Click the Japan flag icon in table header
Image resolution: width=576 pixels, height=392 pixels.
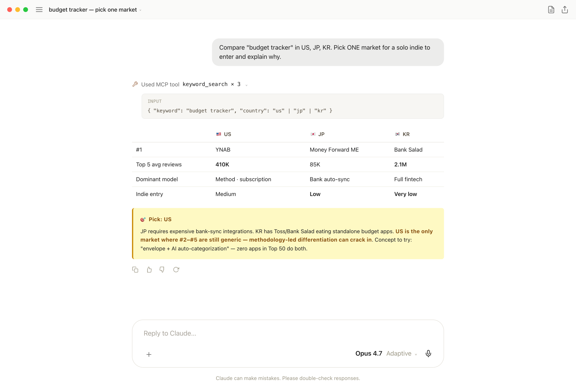(x=313, y=134)
